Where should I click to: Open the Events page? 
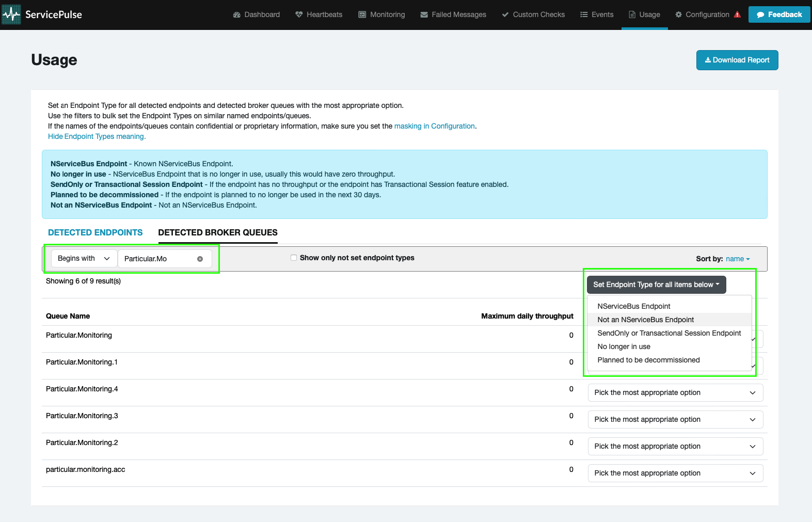[x=597, y=14]
